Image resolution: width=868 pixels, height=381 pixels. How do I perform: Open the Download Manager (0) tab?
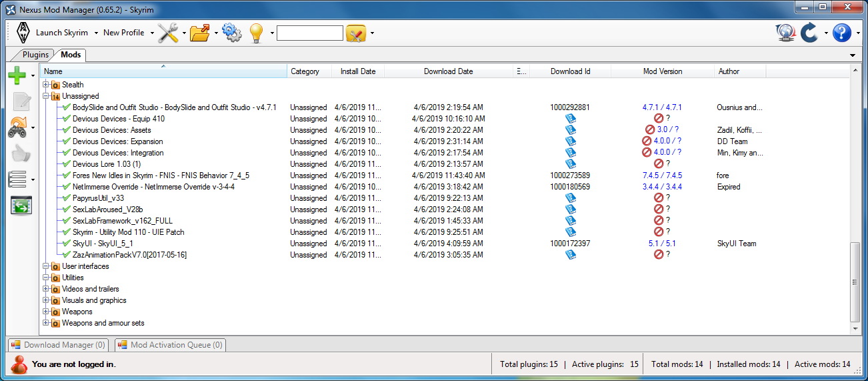pyautogui.click(x=59, y=345)
